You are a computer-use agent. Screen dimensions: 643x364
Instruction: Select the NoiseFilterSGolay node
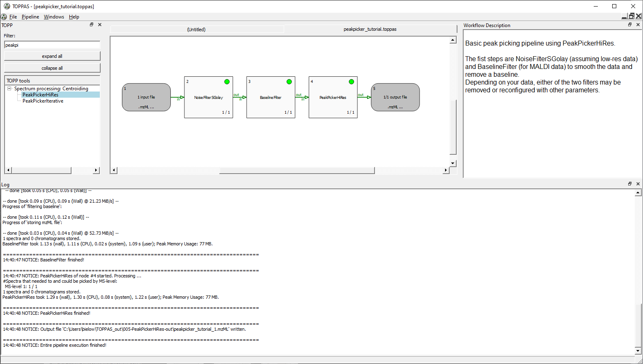point(209,97)
